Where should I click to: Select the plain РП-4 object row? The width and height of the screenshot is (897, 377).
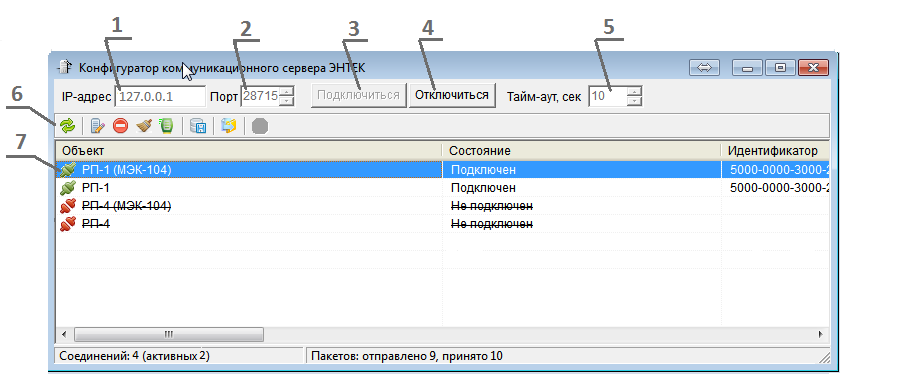pos(442,224)
